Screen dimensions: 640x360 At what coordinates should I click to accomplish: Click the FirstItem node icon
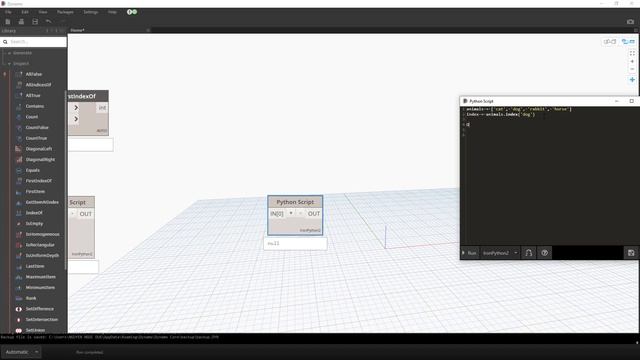(x=19, y=191)
